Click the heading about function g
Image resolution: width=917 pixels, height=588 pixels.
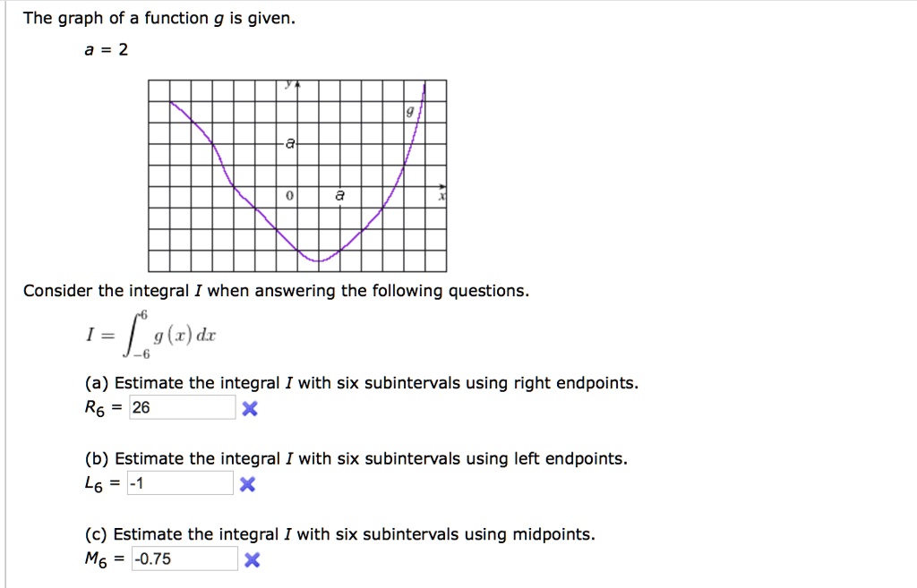[x=161, y=16]
